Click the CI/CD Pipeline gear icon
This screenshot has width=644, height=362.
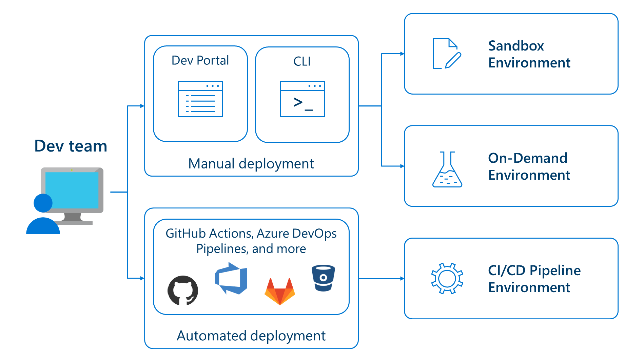[447, 278]
